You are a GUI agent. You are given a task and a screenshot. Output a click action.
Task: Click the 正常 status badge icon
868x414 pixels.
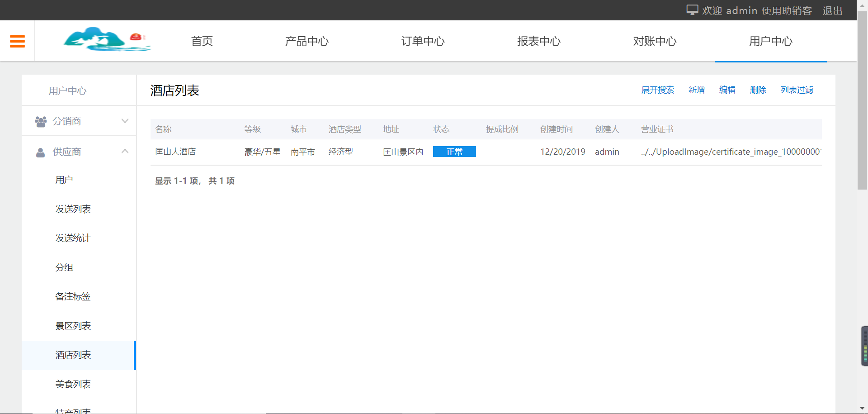coord(454,152)
